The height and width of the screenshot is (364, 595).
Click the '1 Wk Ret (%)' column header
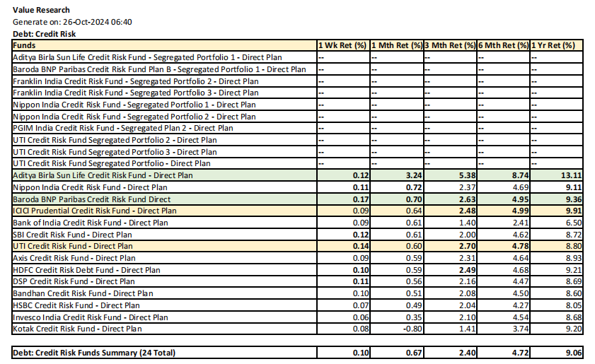click(342, 45)
